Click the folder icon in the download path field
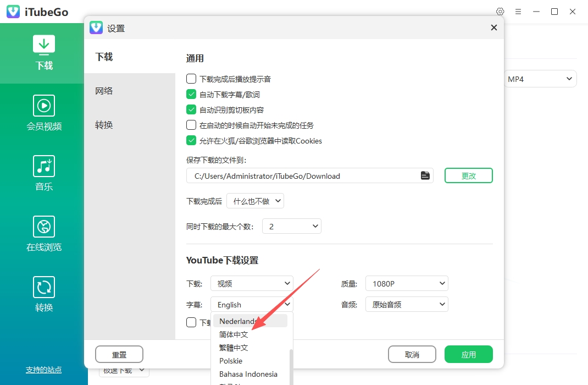 pos(425,175)
